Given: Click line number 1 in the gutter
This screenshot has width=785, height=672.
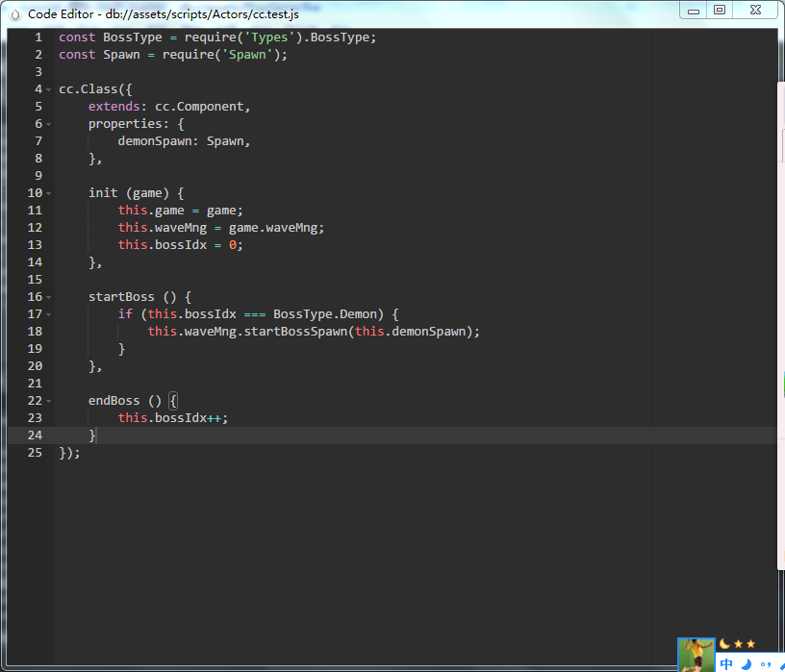Looking at the screenshot, I should [38, 37].
